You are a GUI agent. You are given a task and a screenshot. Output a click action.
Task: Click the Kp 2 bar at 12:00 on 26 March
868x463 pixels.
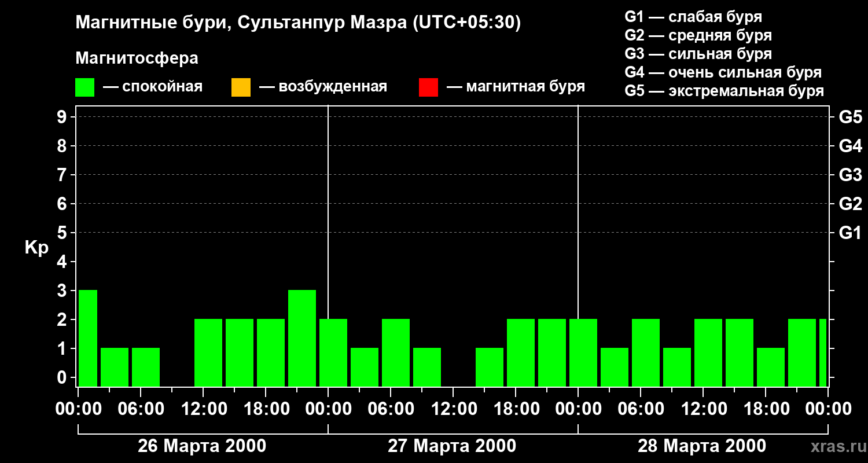coord(208,352)
